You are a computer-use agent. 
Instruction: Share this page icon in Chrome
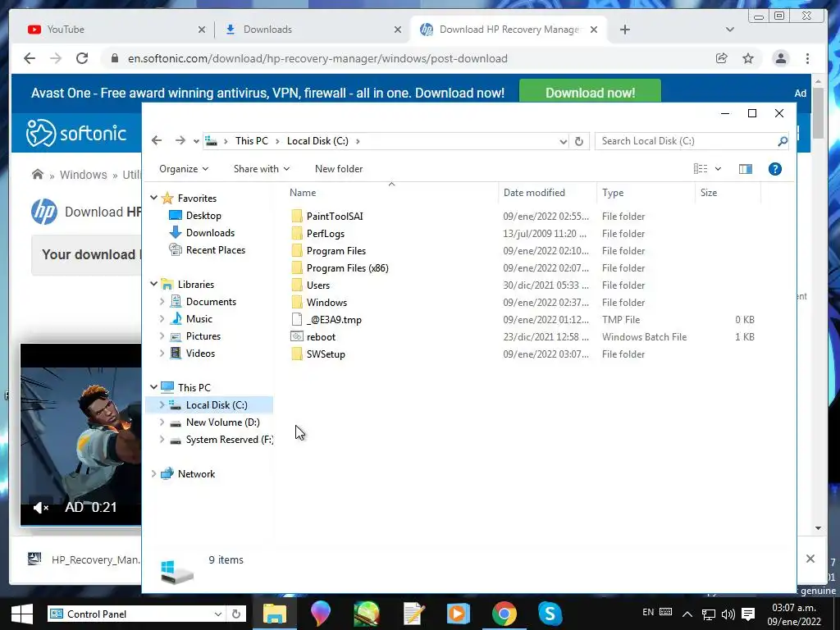pyautogui.click(x=722, y=58)
